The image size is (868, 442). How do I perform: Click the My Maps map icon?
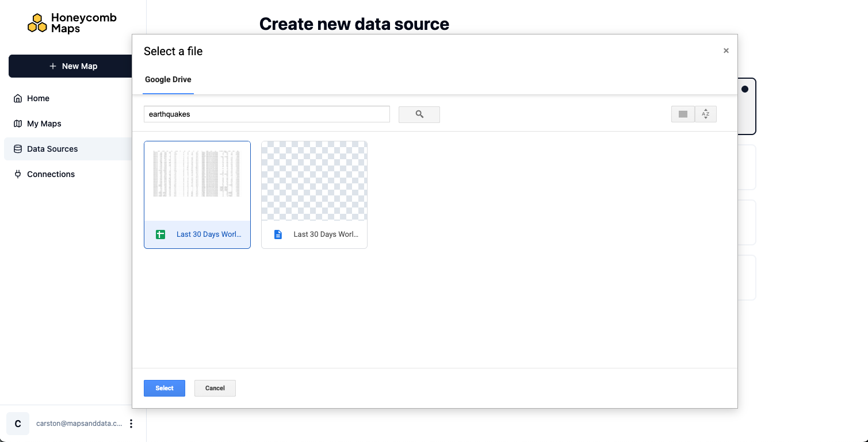pos(18,123)
